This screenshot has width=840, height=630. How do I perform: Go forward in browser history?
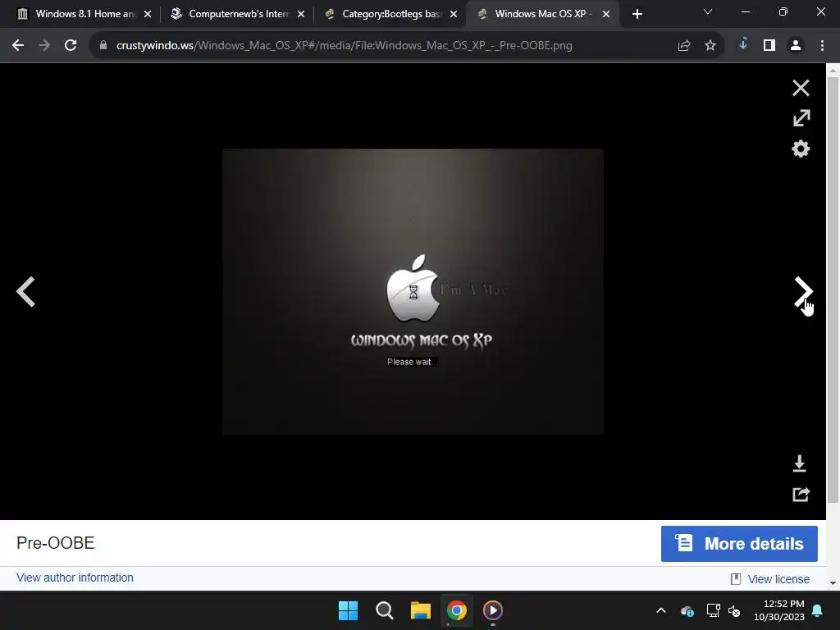click(44, 46)
